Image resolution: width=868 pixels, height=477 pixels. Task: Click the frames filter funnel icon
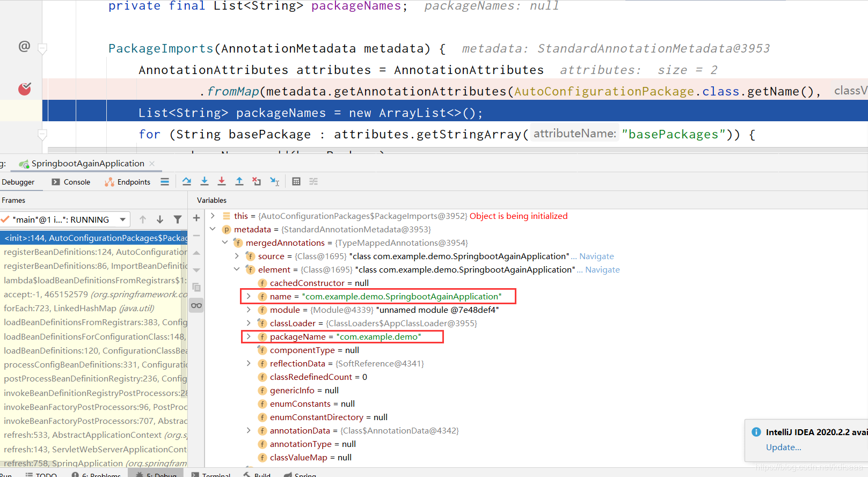tap(178, 219)
